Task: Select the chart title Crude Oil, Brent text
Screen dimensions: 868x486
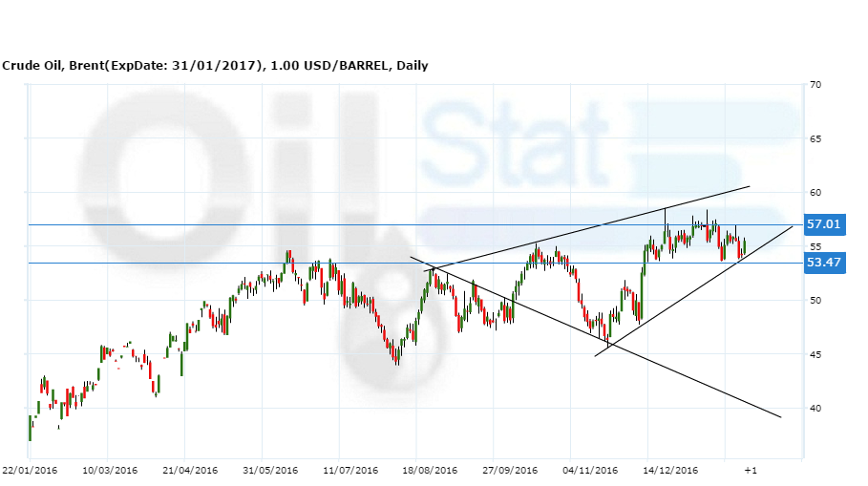Action: [x=215, y=66]
